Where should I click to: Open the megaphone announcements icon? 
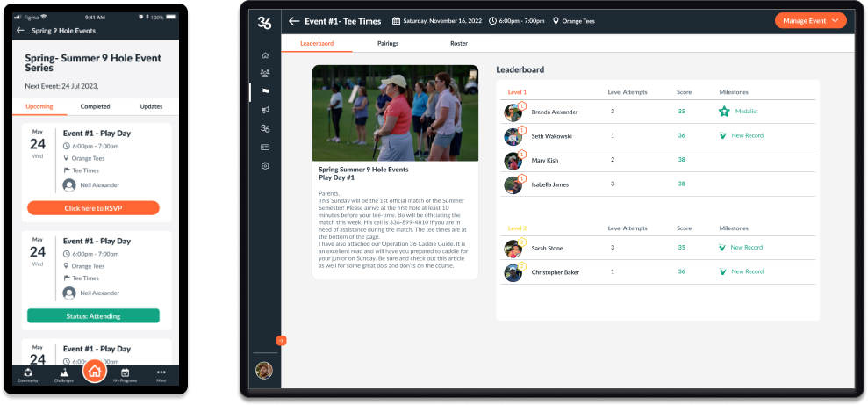pyautogui.click(x=265, y=110)
